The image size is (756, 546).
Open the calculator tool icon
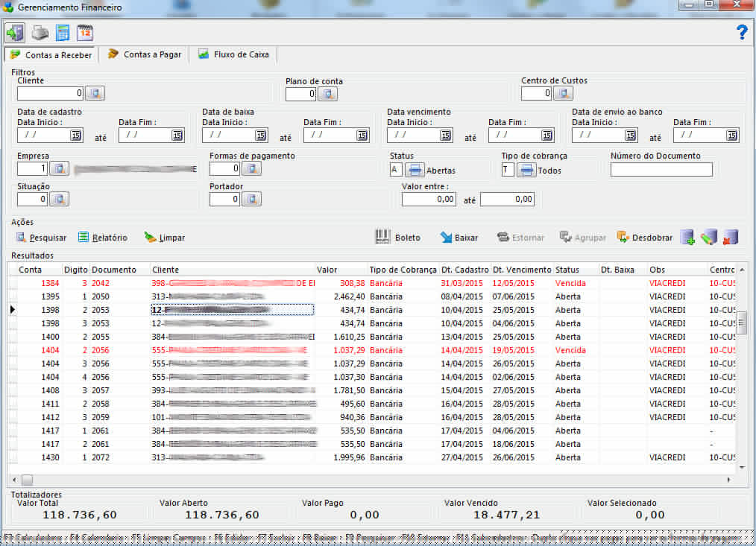63,33
